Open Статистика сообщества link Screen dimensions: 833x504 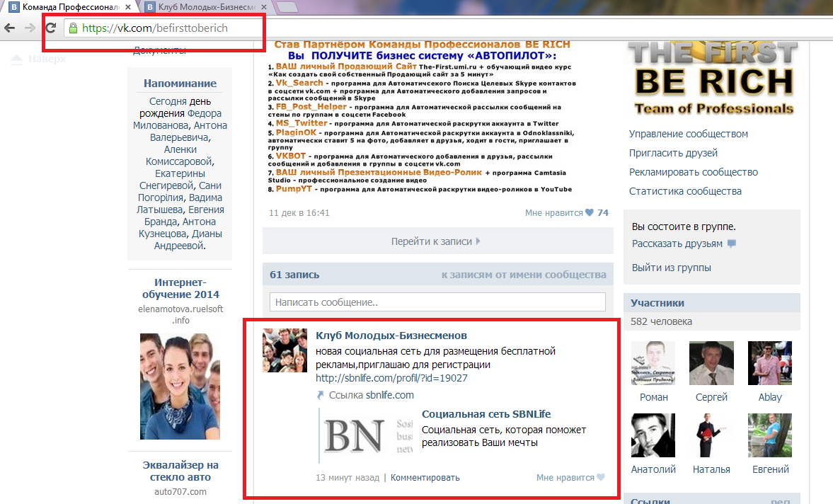click(685, 191)
